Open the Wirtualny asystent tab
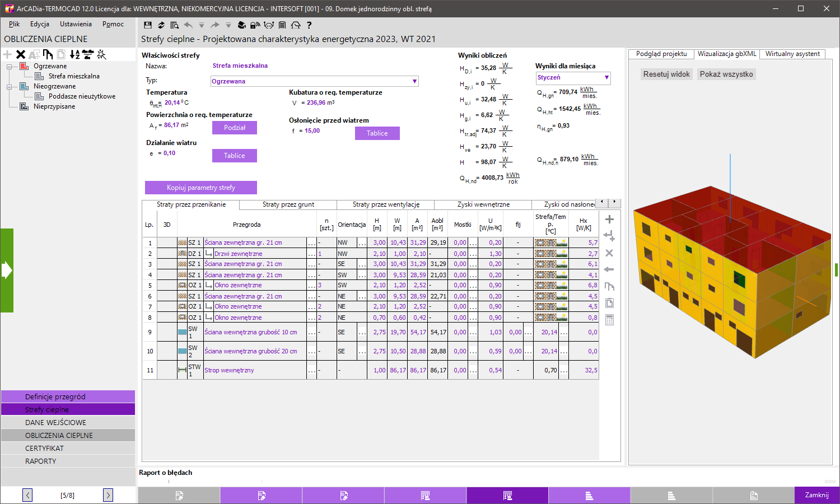 (x=792, y=54)
